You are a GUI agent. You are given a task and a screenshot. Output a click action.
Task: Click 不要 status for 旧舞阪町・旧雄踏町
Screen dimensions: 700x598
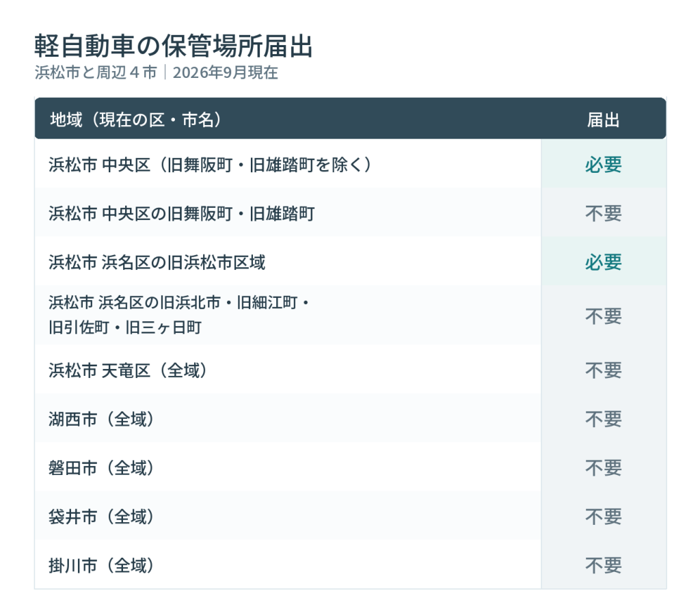click(603, 213)
